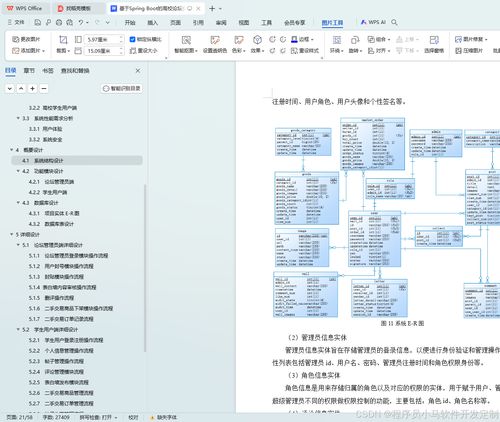This screenshot has height=422, width=500.
Task: Click the Smart Identify TOC (智能识别目录) button
Action: point(122,88)
